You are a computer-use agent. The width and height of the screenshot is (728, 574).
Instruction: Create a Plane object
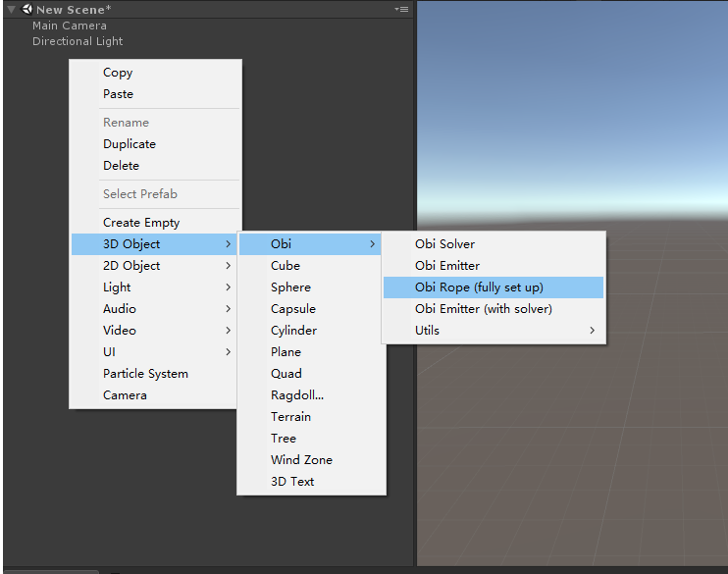pos(310,352)
